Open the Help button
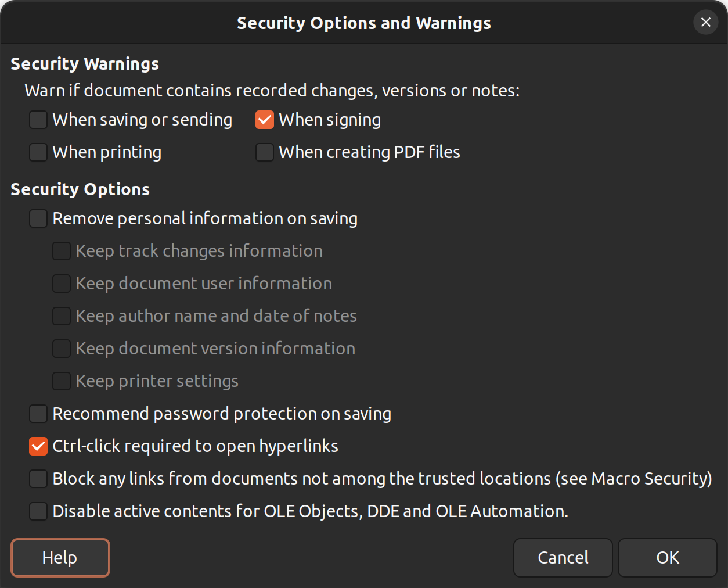 (x=60, y=558)
